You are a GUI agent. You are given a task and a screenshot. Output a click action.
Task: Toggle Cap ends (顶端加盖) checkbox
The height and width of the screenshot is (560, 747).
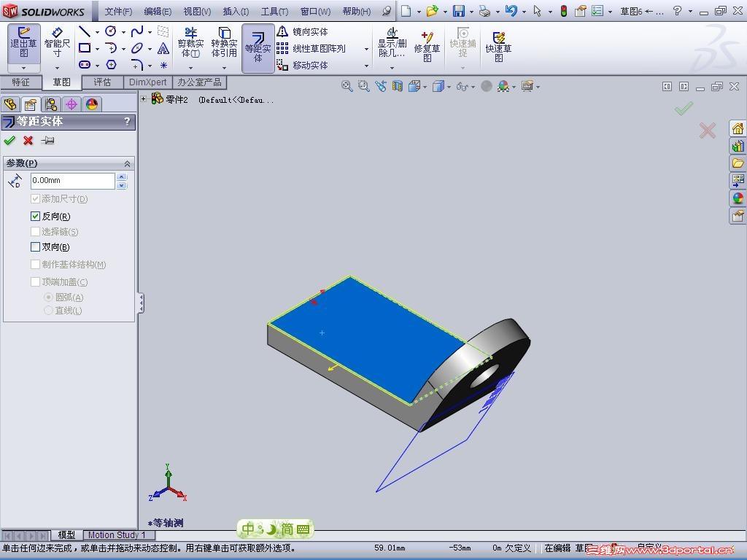point(35,282)
